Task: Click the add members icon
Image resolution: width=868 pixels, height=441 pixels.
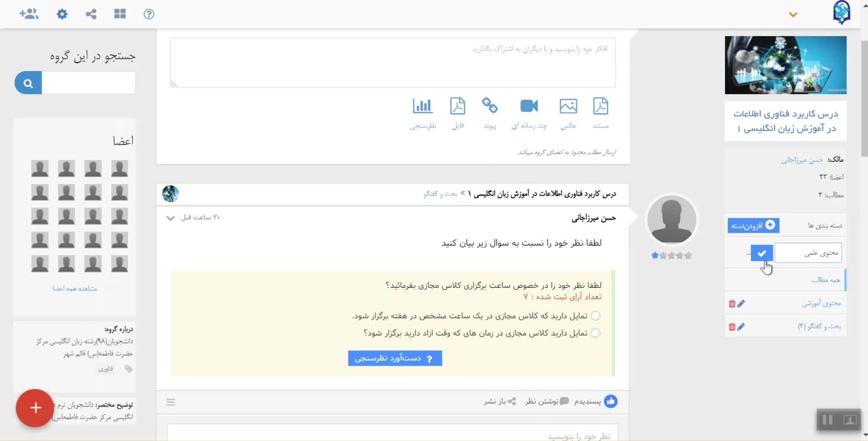Action: (x=29, y=14)
